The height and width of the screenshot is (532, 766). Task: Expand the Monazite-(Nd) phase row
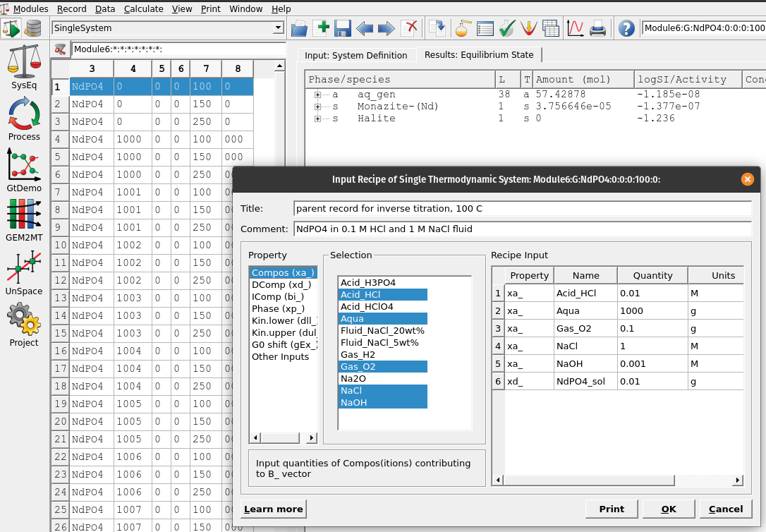tap(317, 107)
